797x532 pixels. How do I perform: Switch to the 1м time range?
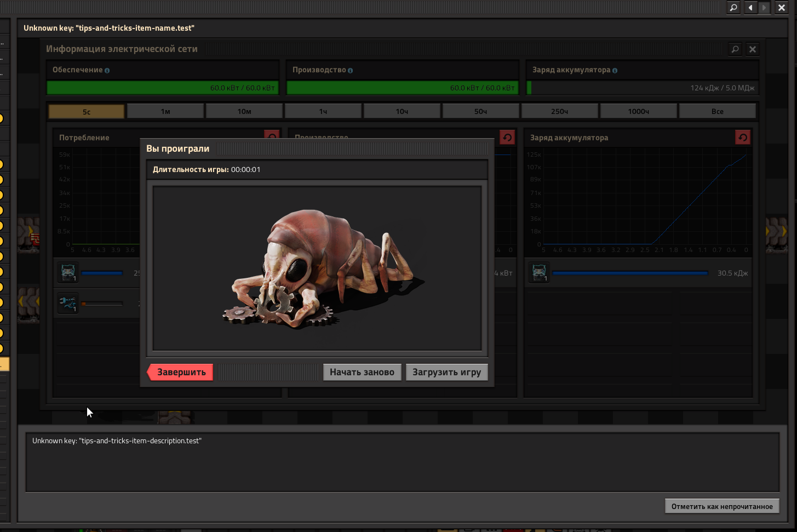(165, 111)
